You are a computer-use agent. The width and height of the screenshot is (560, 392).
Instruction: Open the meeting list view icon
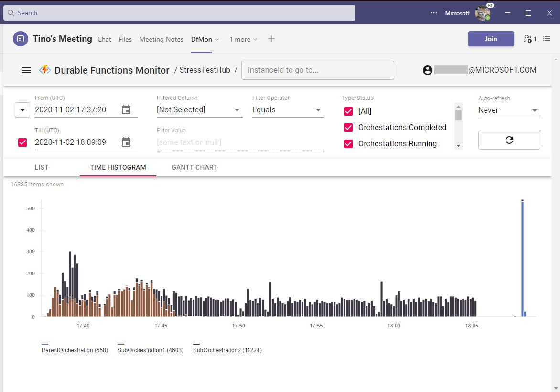coord(547,39)
